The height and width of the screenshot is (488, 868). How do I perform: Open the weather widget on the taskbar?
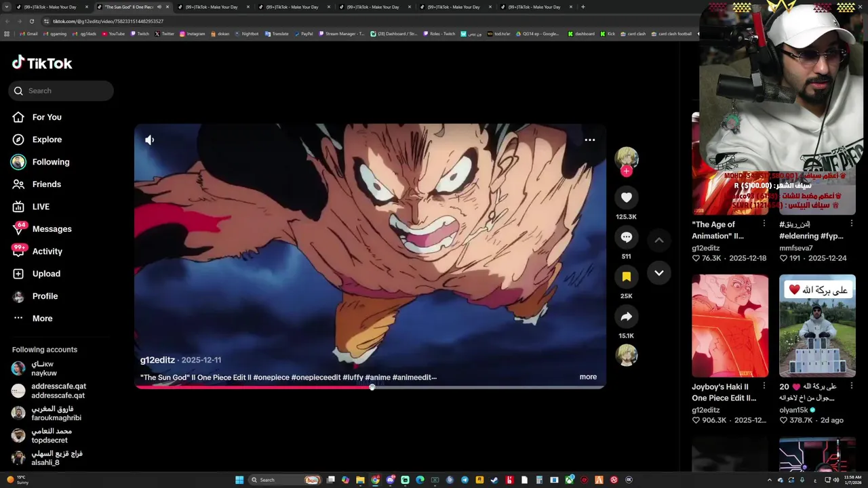click(x=18, y=480)
